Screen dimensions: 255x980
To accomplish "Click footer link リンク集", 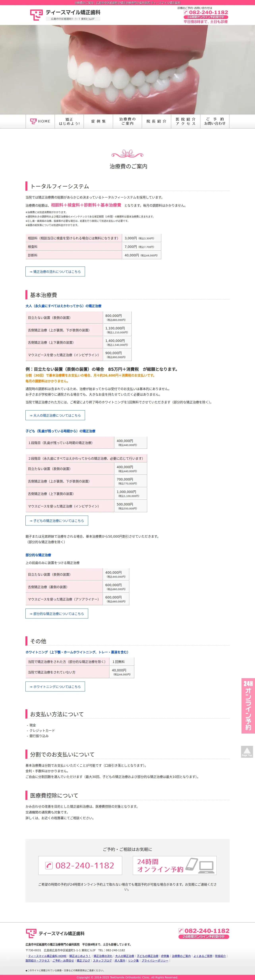I will 133,961.
